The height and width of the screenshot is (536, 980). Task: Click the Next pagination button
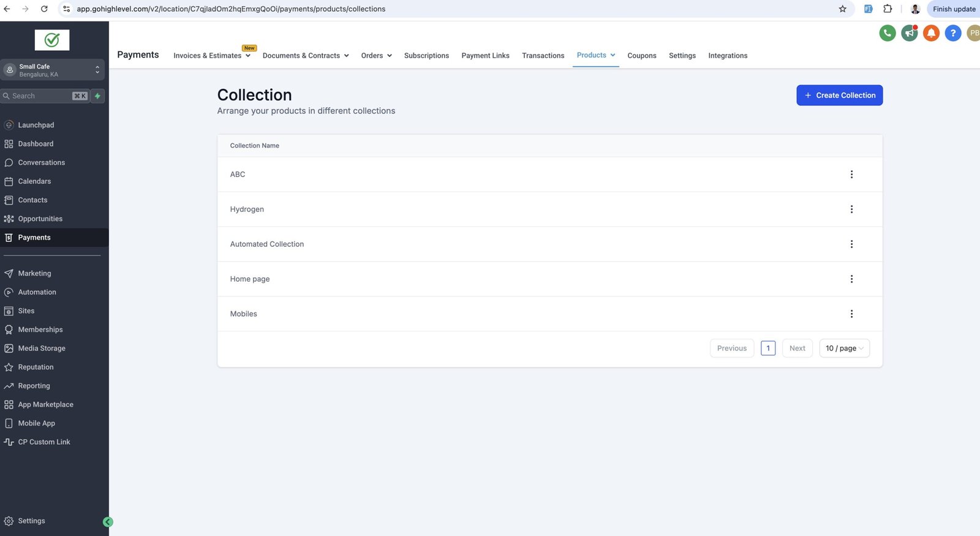pyautogui.click(x=797, y=349)
